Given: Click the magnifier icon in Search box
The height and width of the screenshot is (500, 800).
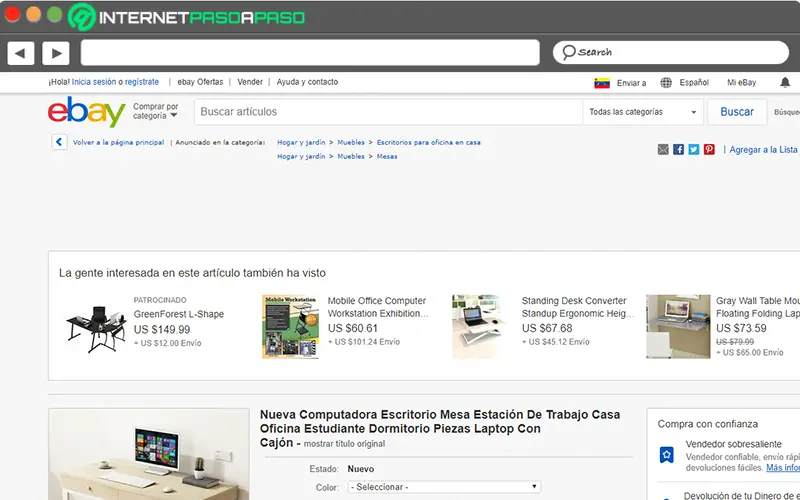Looking at the screenshot, I should [x=568, y=52].
